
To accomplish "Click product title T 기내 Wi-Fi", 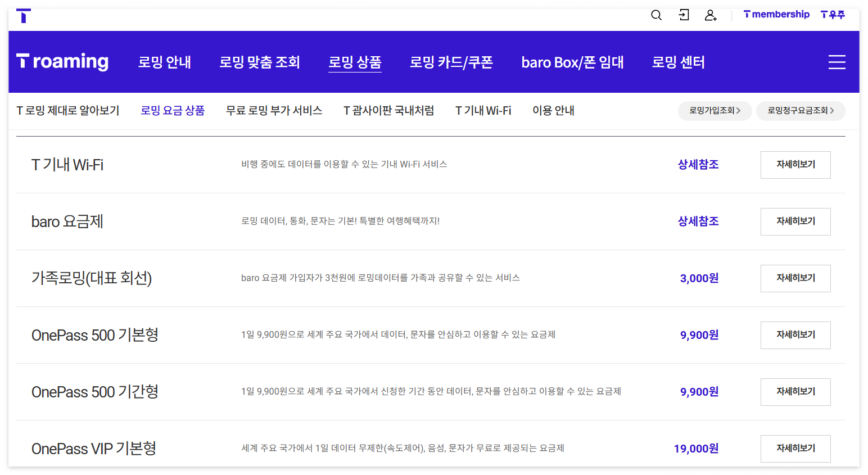I will coord(67,165).
